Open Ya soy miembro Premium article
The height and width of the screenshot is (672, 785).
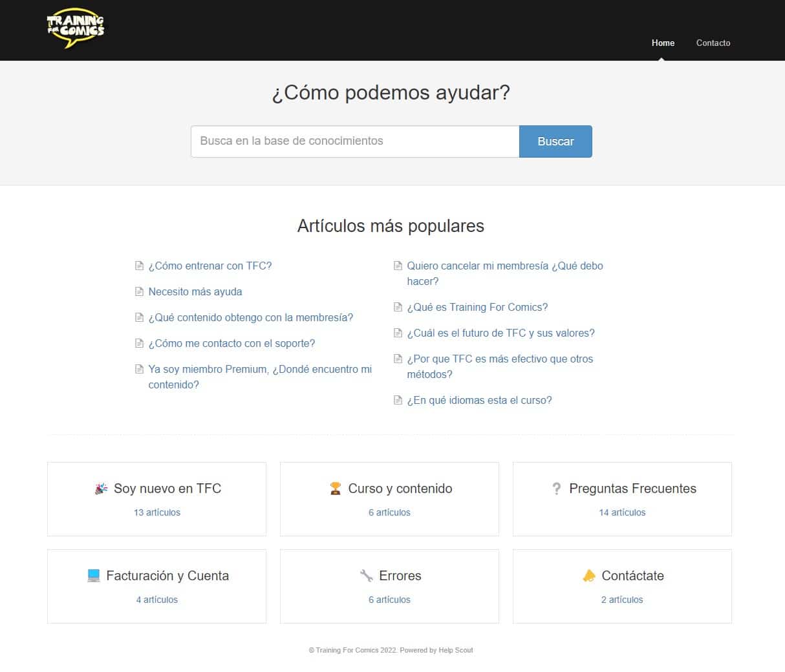[x=260, y=377]
